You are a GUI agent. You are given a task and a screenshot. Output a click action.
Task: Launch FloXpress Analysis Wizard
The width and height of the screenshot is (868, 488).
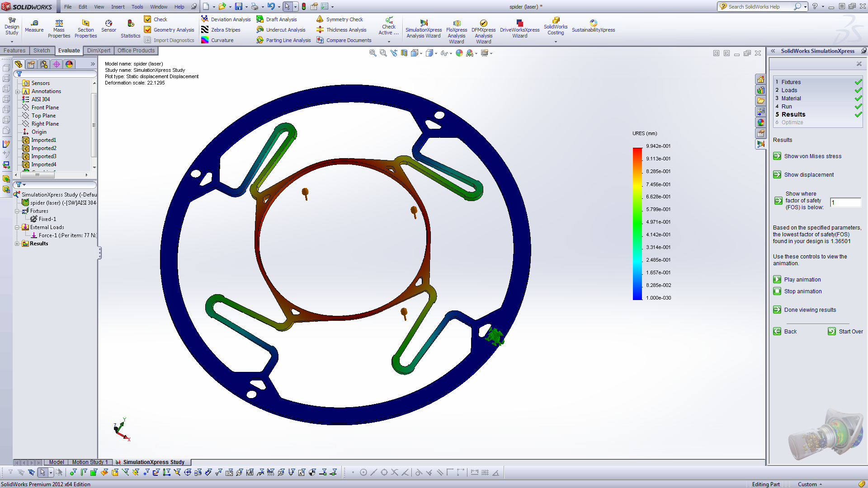457,32
